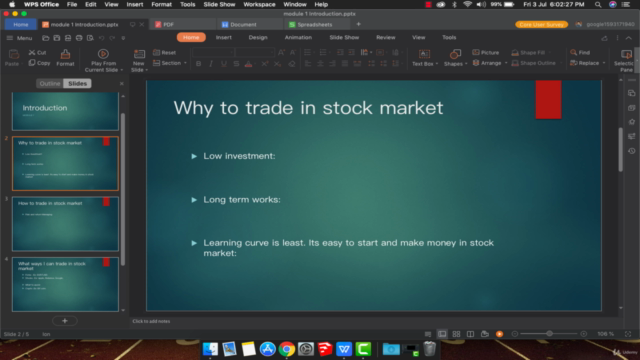Select 'How to trade in stock market' slide thumbnail

pyautogui.click(x=65, y=224)
